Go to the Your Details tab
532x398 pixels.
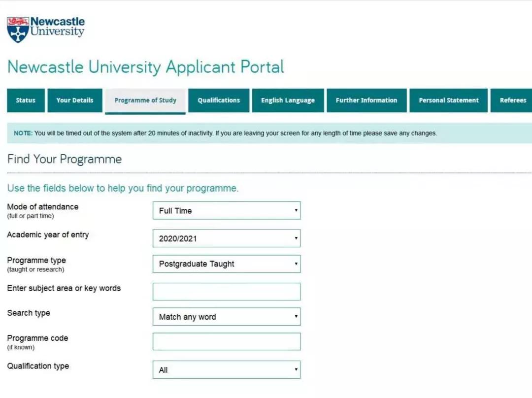point(74,100)
